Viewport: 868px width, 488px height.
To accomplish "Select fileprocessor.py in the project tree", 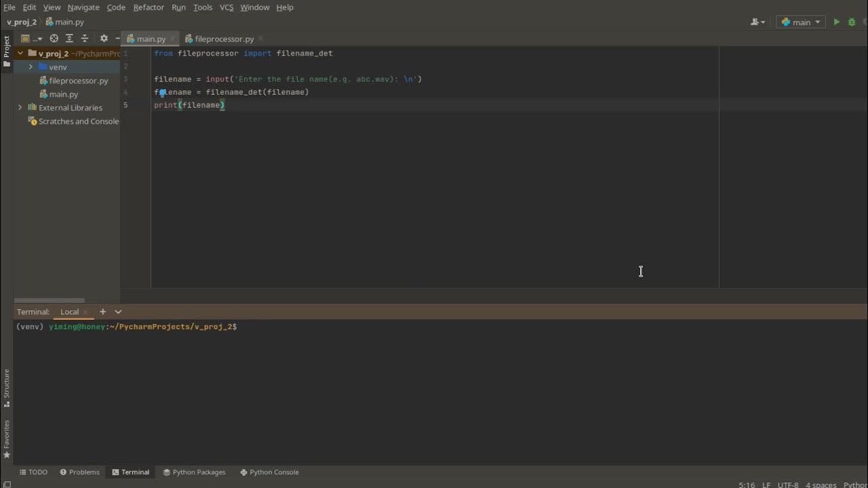I will coord(78,81).
